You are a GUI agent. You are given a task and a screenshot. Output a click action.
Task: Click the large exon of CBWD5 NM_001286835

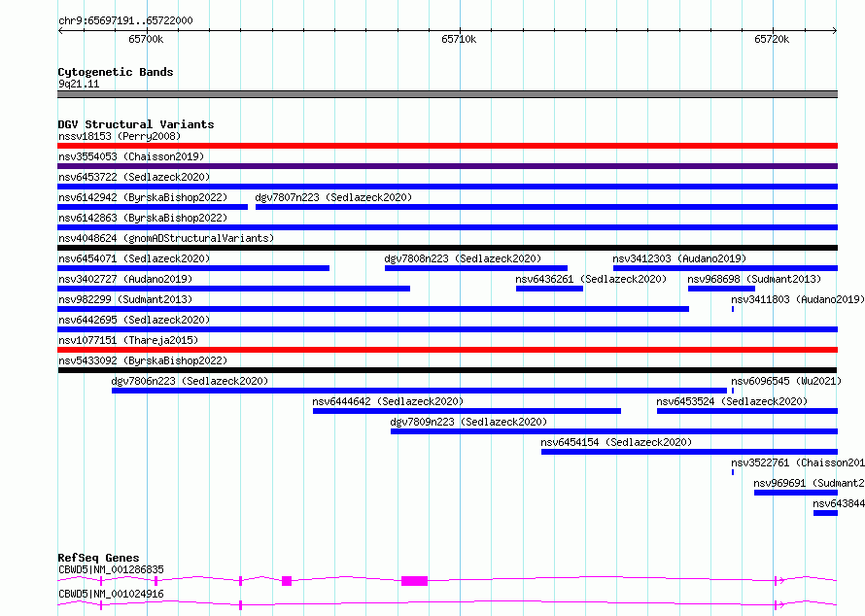click(x=414, y=581)
